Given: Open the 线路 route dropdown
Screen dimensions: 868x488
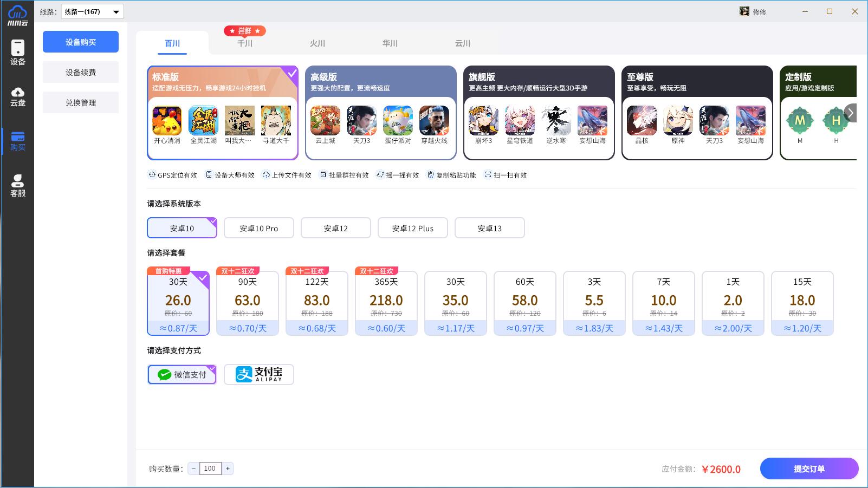Looking at the screenshot, I should [92, 11].
